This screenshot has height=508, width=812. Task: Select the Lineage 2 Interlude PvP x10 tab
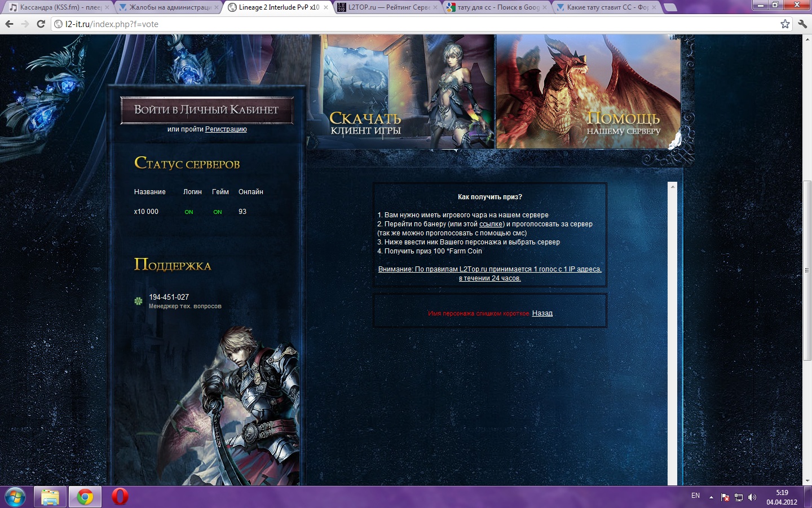[279, 7]
